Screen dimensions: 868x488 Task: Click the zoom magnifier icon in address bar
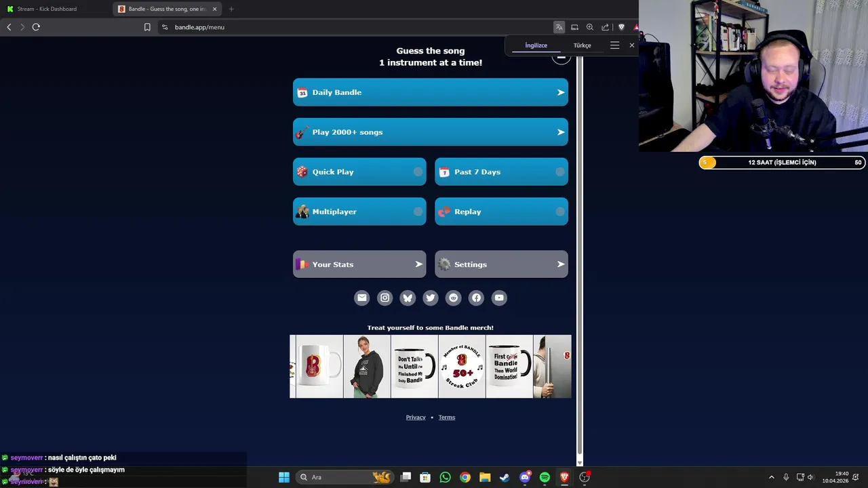coord(590,27)
